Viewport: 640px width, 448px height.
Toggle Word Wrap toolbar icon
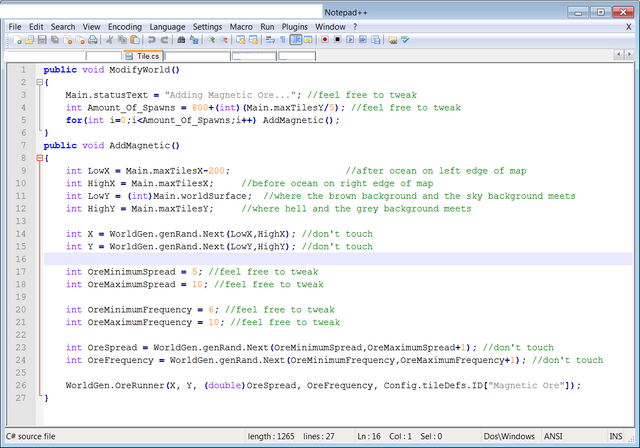[270, 40]
